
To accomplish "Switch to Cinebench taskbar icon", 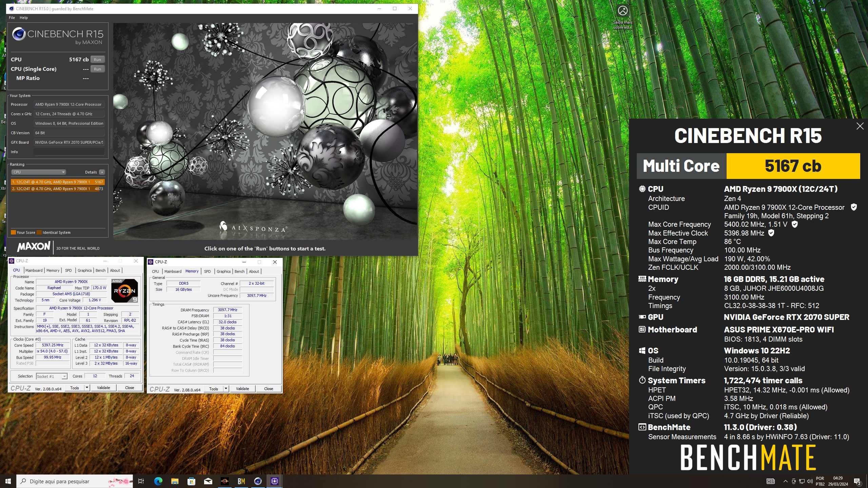I will point(258,481).
